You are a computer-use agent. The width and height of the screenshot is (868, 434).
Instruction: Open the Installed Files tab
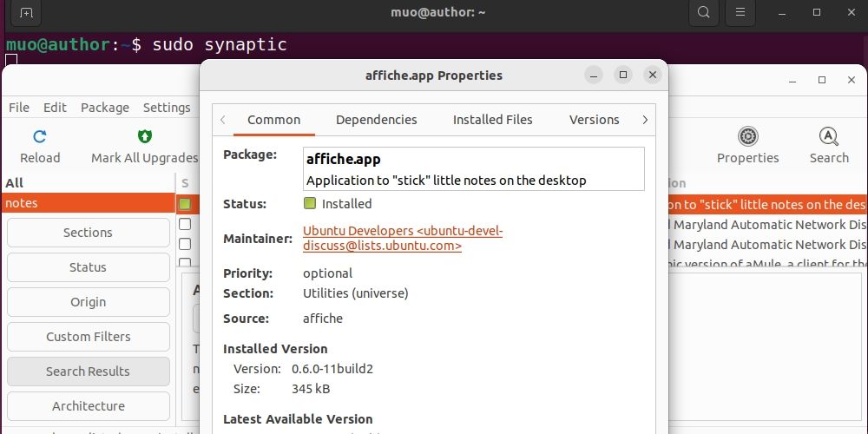click(492, 120)
